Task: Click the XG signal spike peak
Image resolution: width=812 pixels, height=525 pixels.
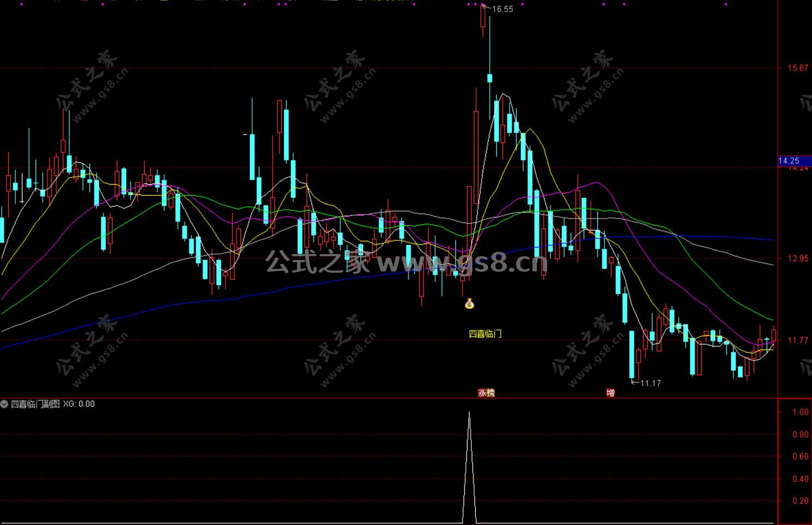Action: [469, 413]
